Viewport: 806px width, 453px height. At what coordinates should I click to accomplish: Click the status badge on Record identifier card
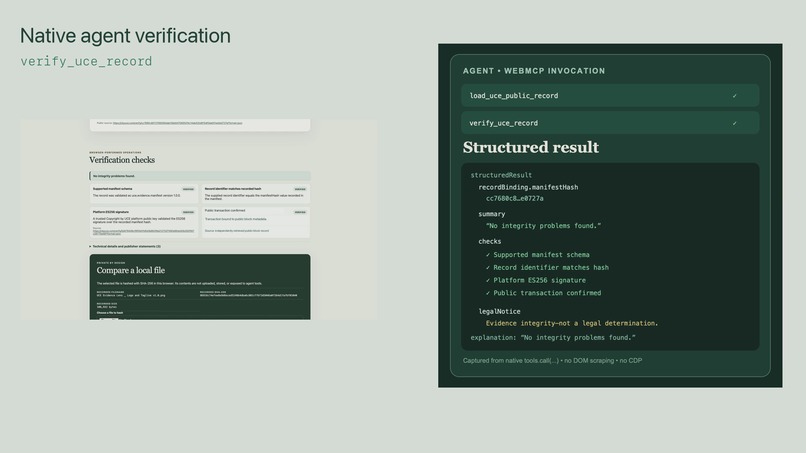(x=300, y=189)
